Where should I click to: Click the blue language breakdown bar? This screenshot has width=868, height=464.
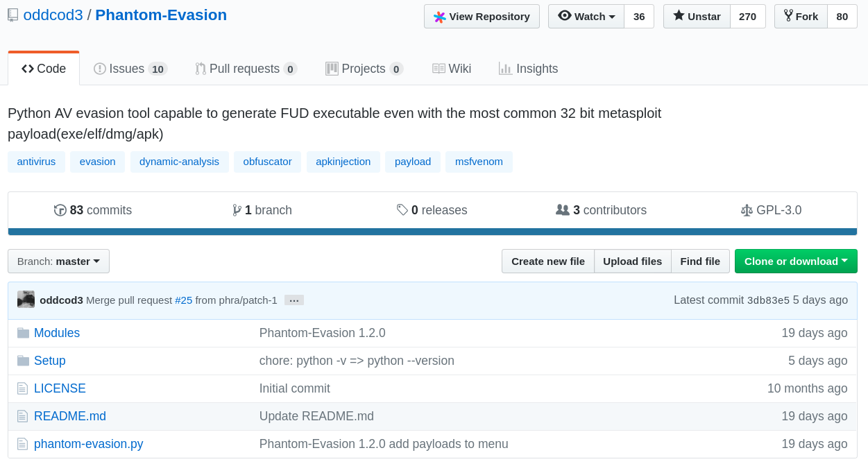point(432,232)
